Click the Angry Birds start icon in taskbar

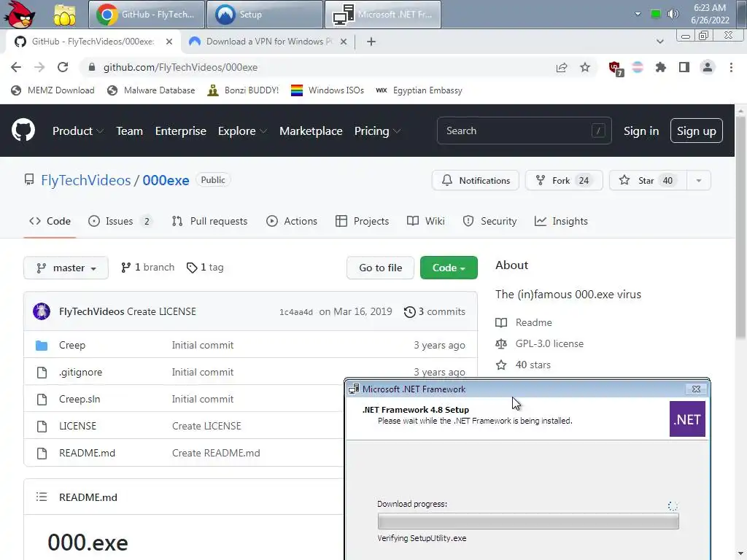pos(20,14)
